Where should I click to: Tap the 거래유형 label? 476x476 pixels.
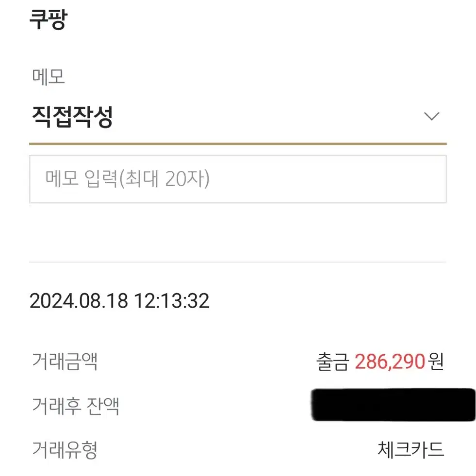(x=65, y=450)
